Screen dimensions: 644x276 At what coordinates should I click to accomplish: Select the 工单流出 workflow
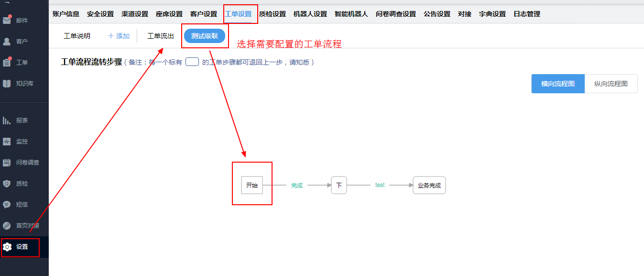click(x=161, y=36)
